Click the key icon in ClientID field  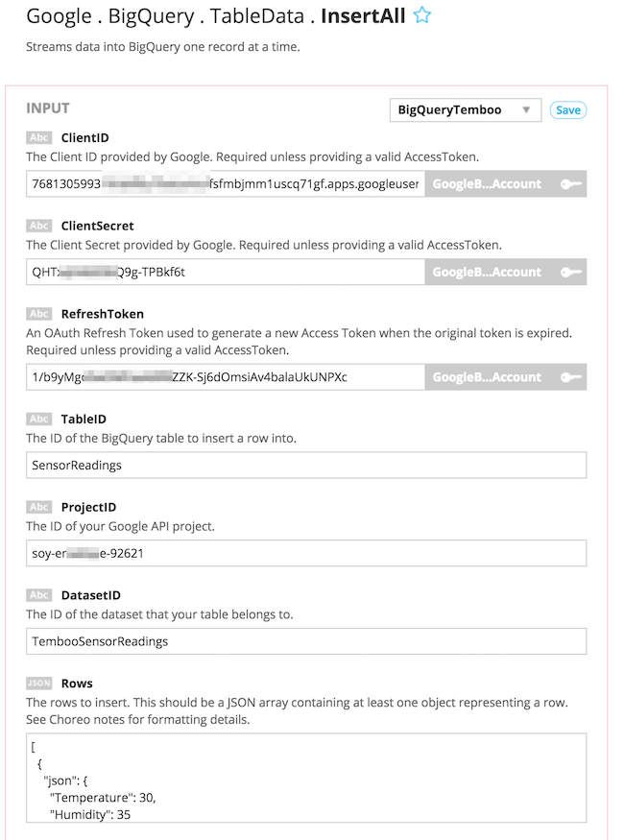click(x=570, y=184)
